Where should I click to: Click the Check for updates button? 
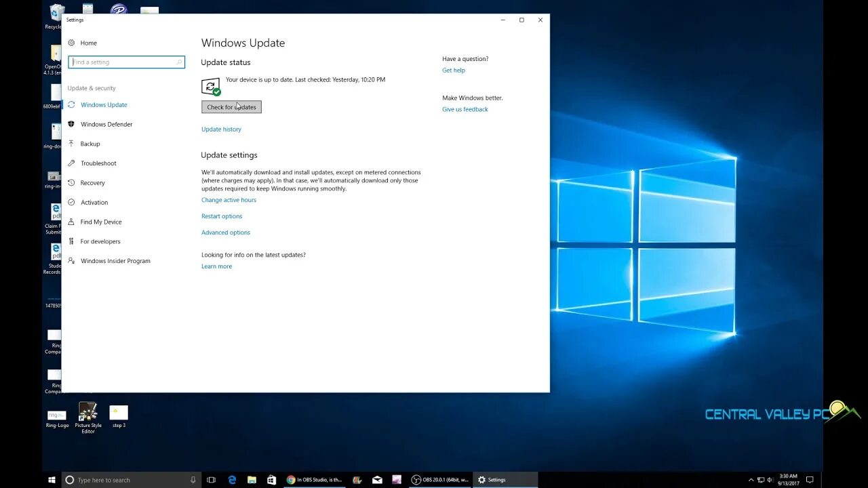point(231,107)
